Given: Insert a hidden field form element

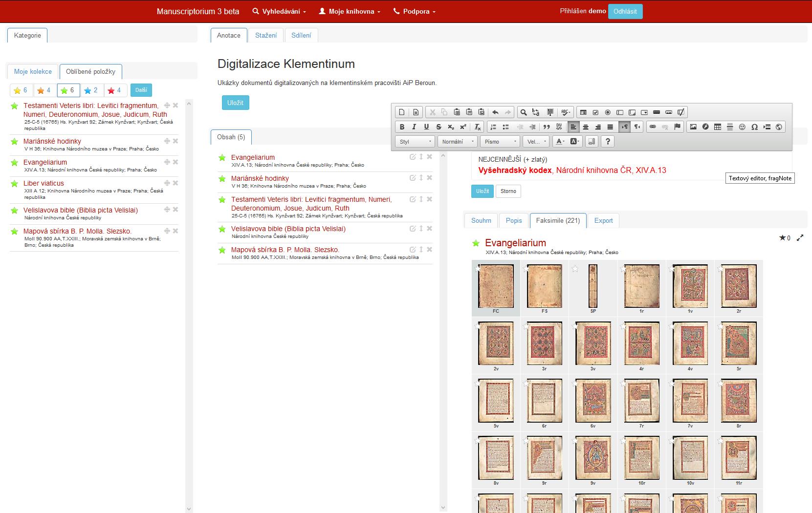Looking at the screenshot, I should click(x=680, y=112).
